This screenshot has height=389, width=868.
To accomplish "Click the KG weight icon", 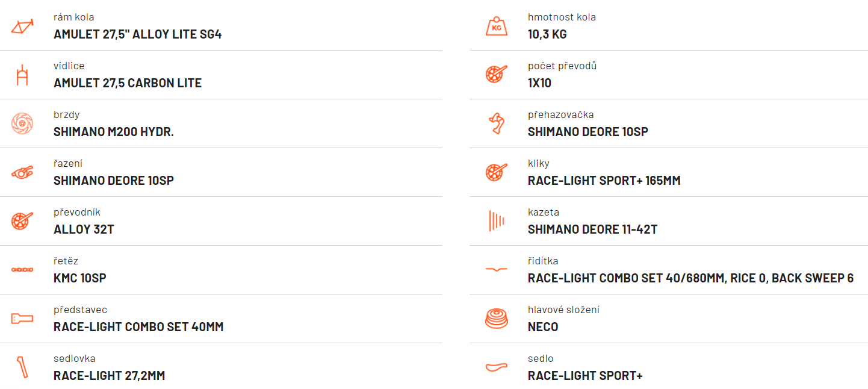I will point(497,26).
